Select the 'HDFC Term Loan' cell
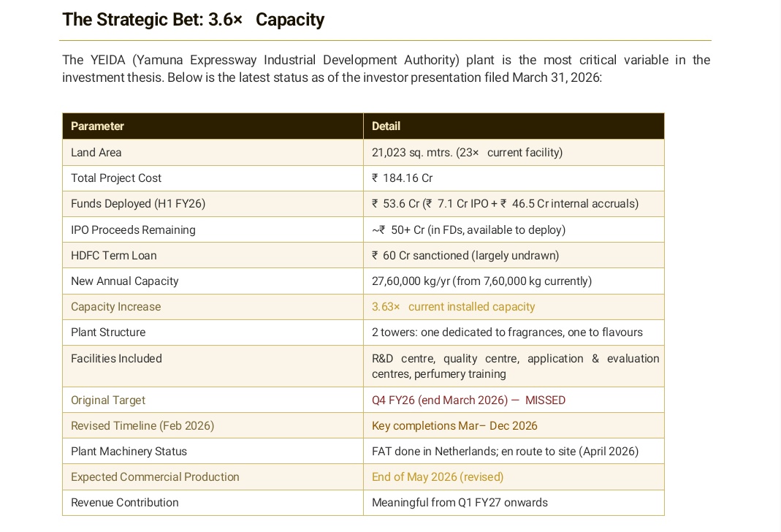The image size is (781, 532). click(213, 255)
